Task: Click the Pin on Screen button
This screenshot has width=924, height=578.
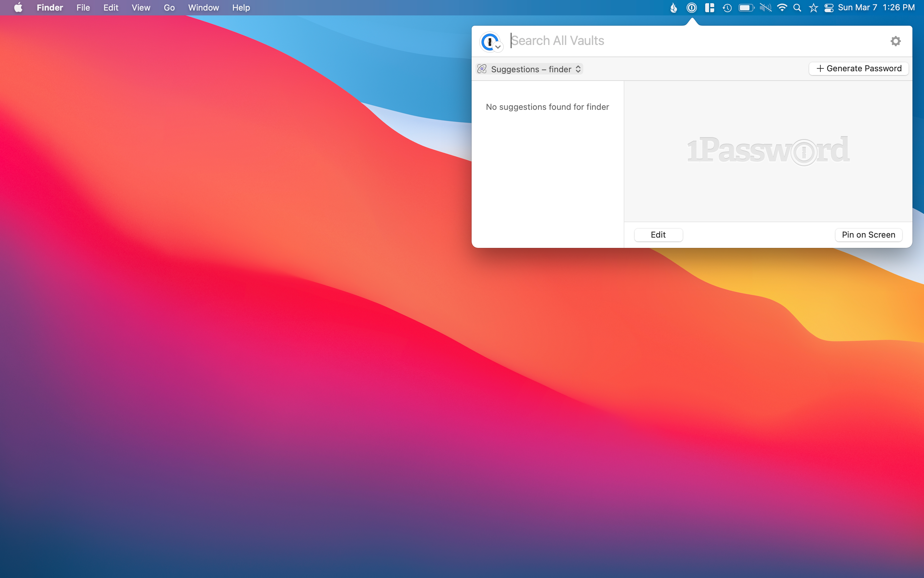Action: coord(868,235)
